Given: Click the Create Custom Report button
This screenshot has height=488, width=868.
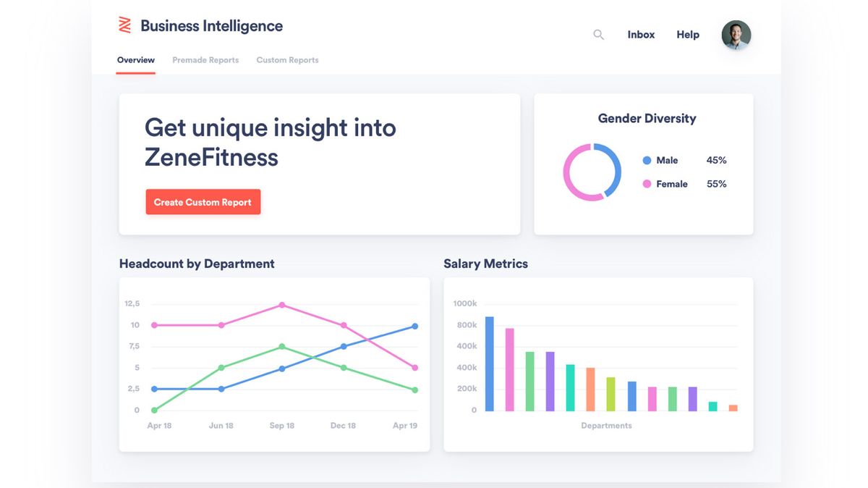Looking at the screenshot, I should [203, 202].
